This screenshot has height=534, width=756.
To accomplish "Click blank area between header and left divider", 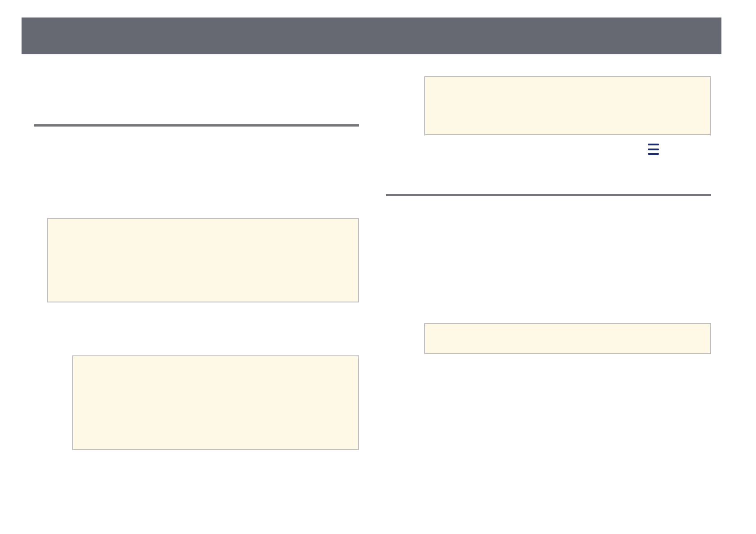I will (197, 90).
